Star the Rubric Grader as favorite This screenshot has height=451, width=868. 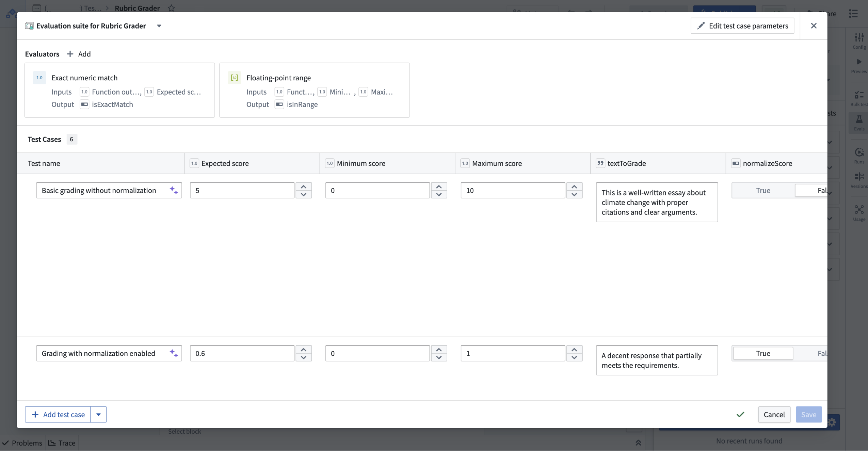(171, 8)
